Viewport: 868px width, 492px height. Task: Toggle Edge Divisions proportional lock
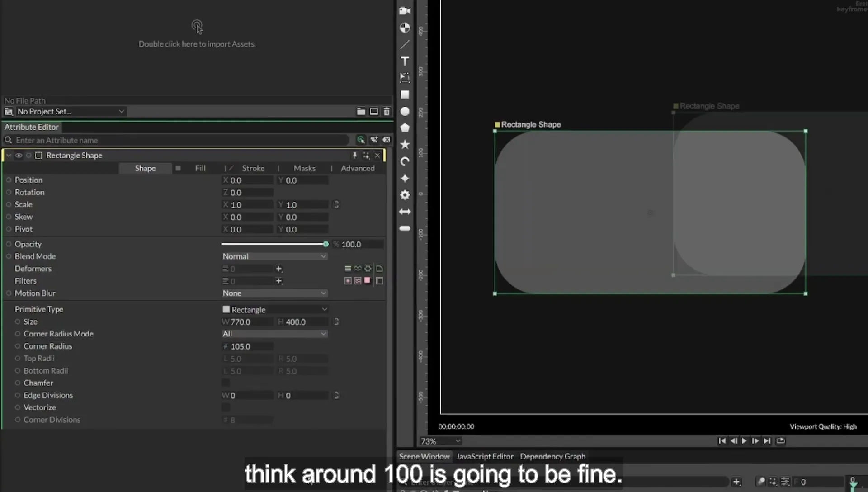pos(336,395)
